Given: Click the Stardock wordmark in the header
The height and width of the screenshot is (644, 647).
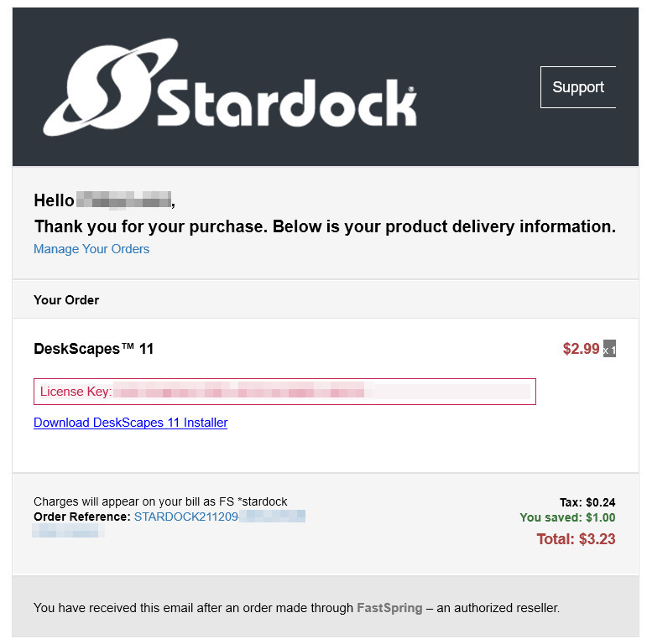Looking at the screenshot, I should tap(285, 104).
